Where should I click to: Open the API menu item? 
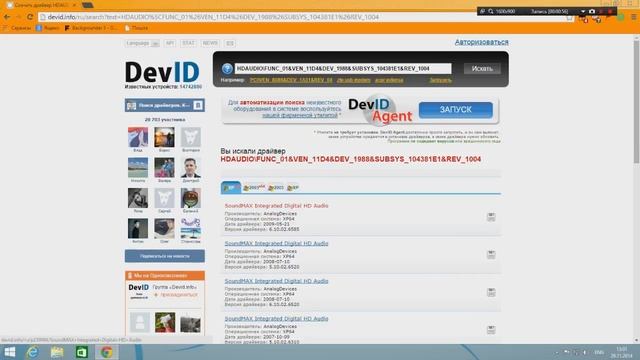click(x=170, y=43)
